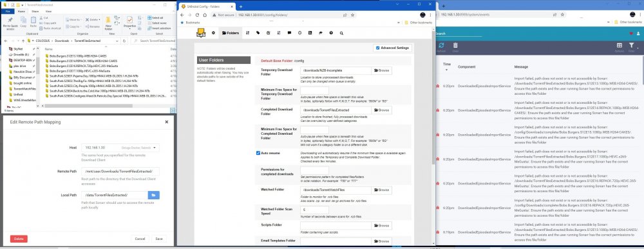Click the SABnzbd logo home icon
The image size is (644, 249).
tap(200, 32)
